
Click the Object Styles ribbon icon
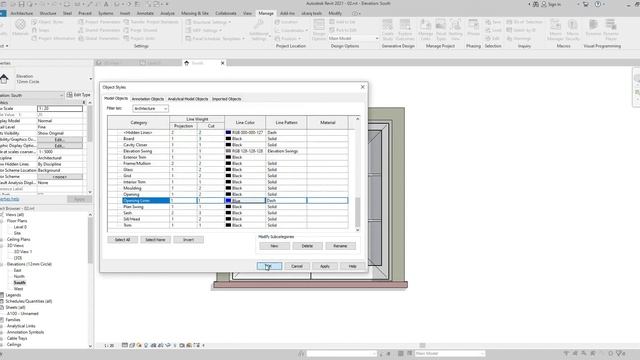34,22
